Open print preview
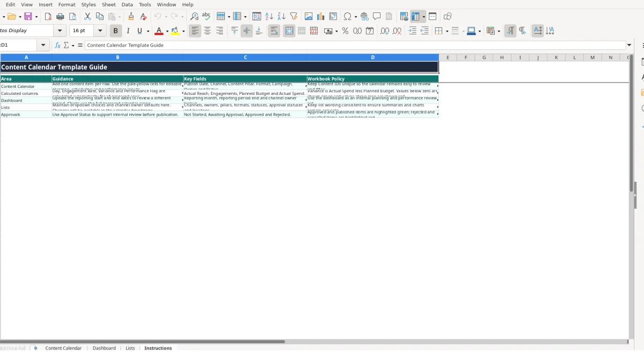The height and width of the screenshot is (362, 644). point(72,17)
